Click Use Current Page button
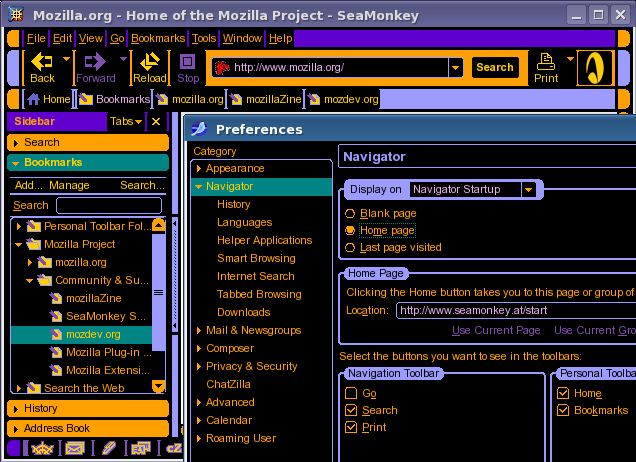This screenshot has height=462, width=636. pyautogui.click(x=496, y=331)
